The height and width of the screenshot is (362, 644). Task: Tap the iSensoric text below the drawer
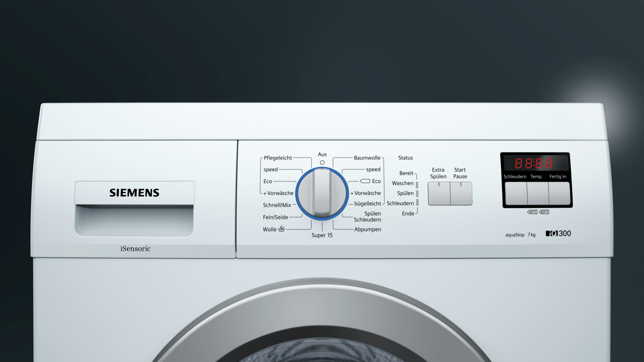click(x=135, y=249)
